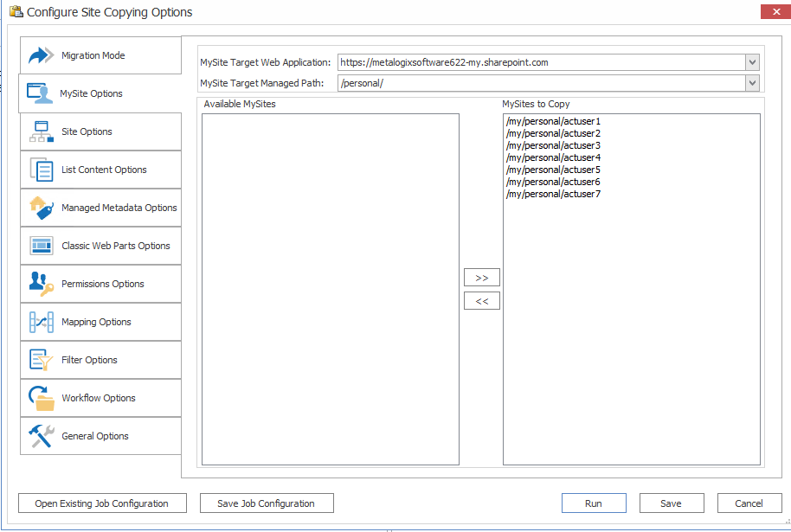Open Classic Web Parts Options icon
791x532 pixels.
[x=38, y=245]
